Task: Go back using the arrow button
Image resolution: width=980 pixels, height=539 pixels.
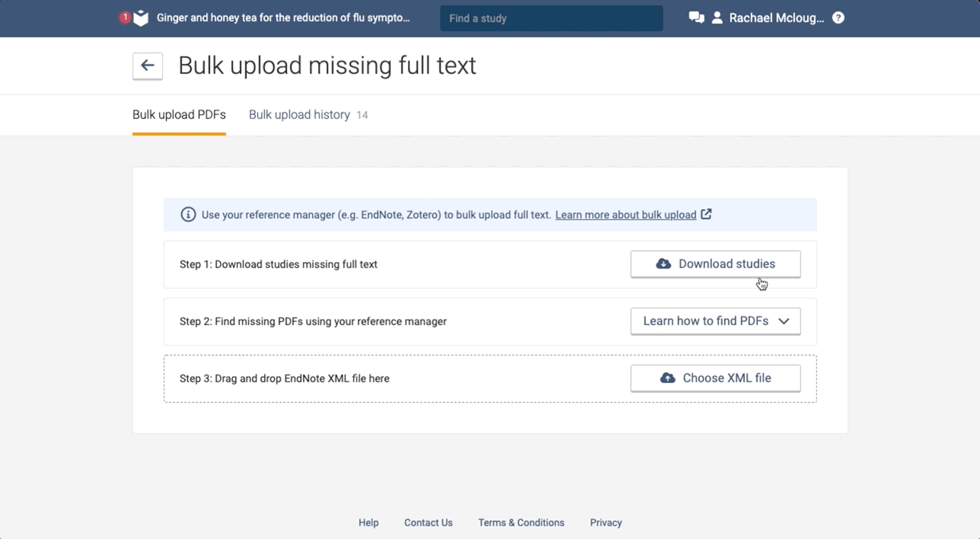Action: (x=148, y=65)
